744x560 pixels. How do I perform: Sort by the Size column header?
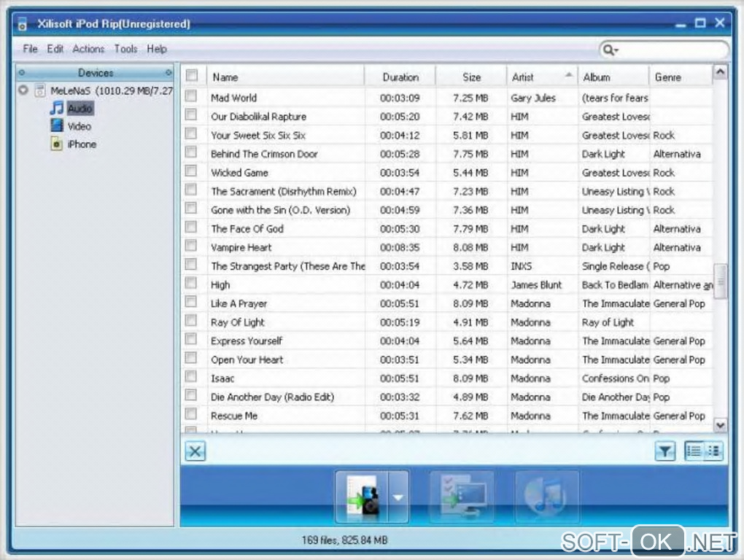(x=471, y=77)
